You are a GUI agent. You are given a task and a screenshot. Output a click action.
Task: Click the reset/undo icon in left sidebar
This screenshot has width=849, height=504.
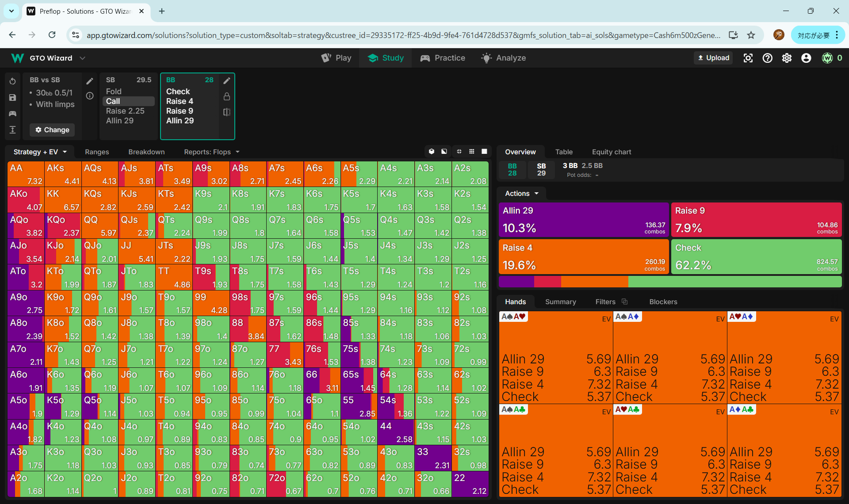(x=12, y=81)
